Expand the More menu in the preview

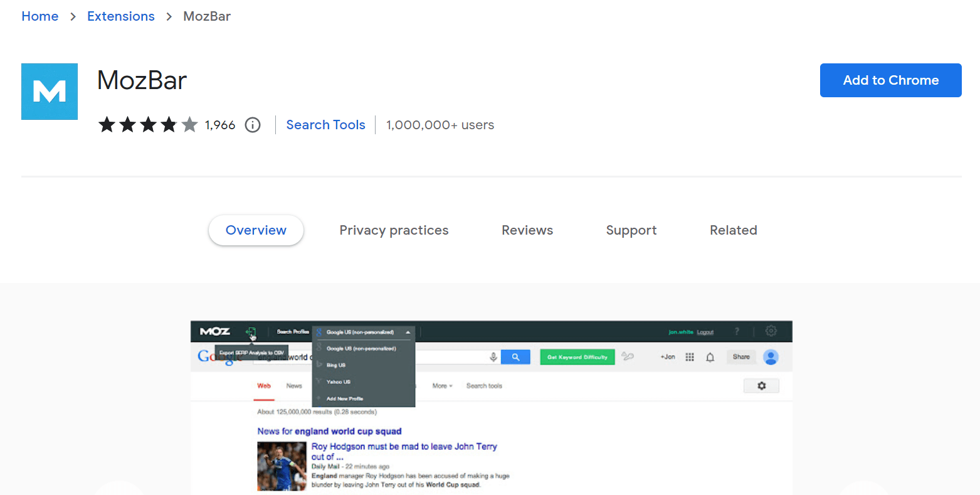click(x=442, y=386)
